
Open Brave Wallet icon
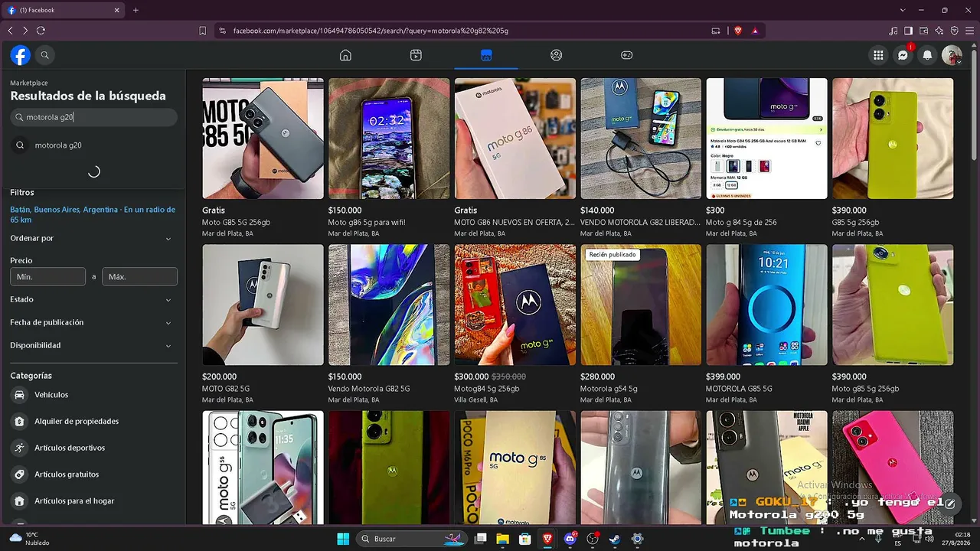click(924, 31)
